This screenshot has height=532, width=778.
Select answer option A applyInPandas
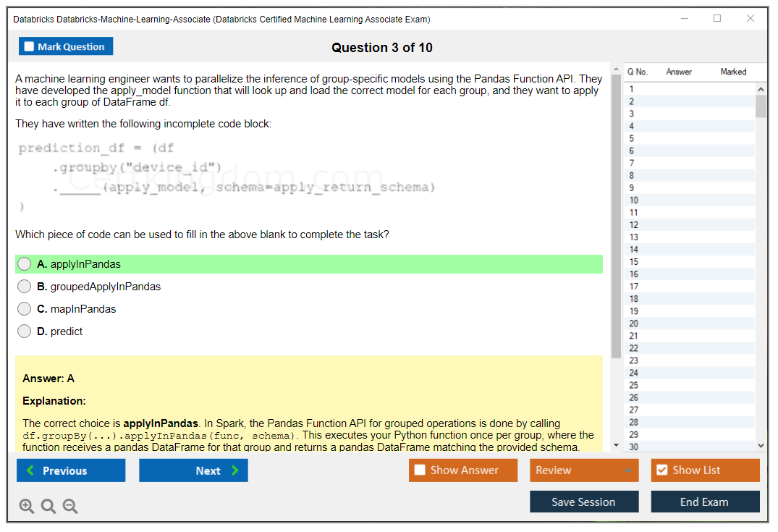(x=24, y=263)
